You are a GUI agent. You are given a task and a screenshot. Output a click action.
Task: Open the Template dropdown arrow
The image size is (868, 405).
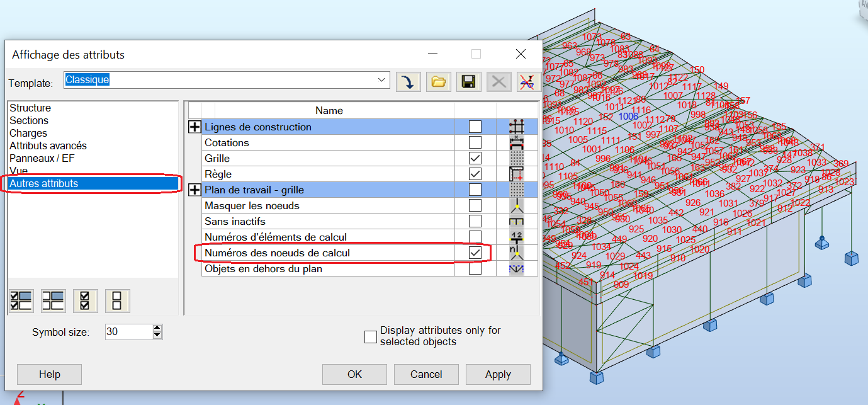[382, 80]
